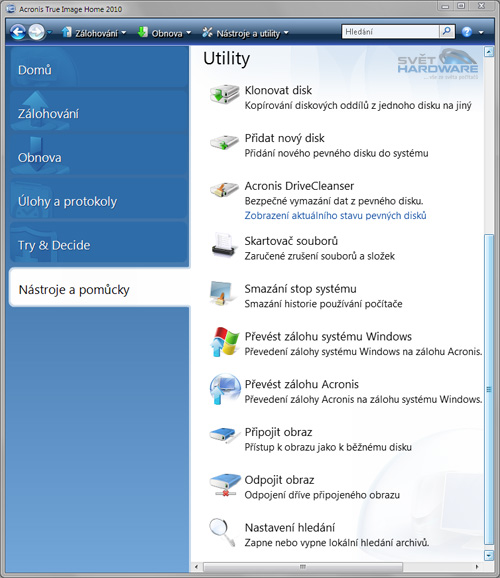The width and height of the screenshot is (500, 578).
Task: Click the search magnifier button
Action: tap(447, 32)
